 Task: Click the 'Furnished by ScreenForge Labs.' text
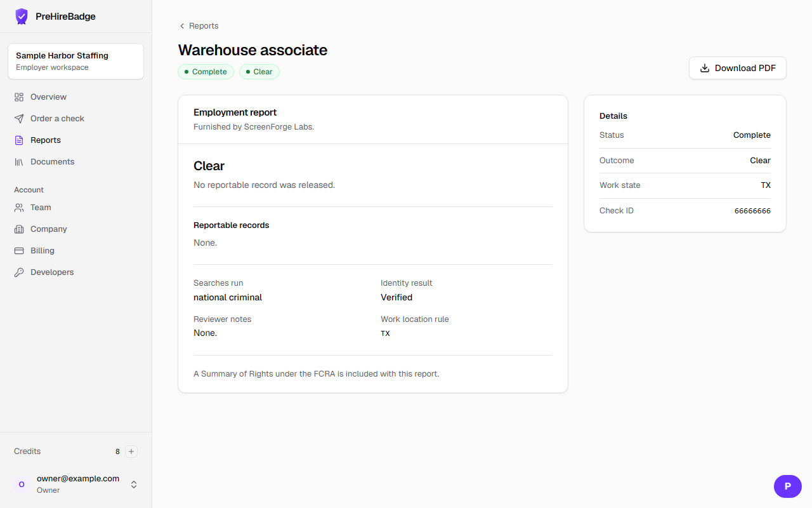point(254,127)
